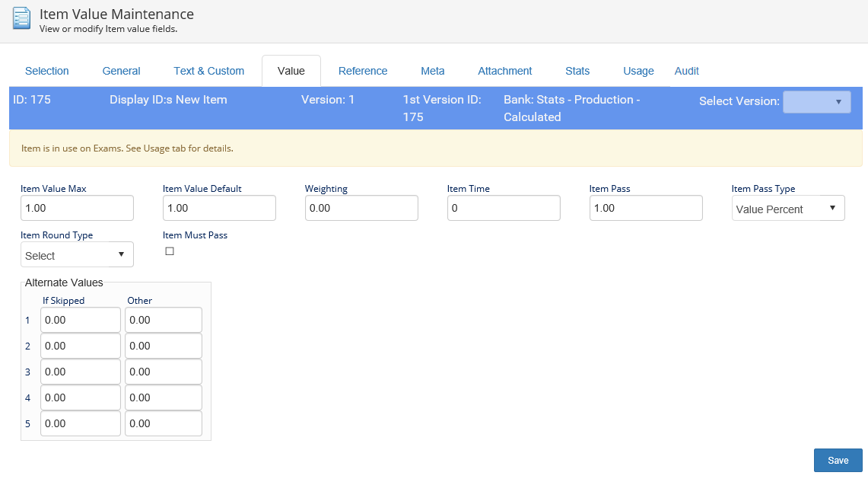Viewport: 868px width, 482px height.
Task: Expand the Item Pass Type dropdown
Action: [787, 209]
